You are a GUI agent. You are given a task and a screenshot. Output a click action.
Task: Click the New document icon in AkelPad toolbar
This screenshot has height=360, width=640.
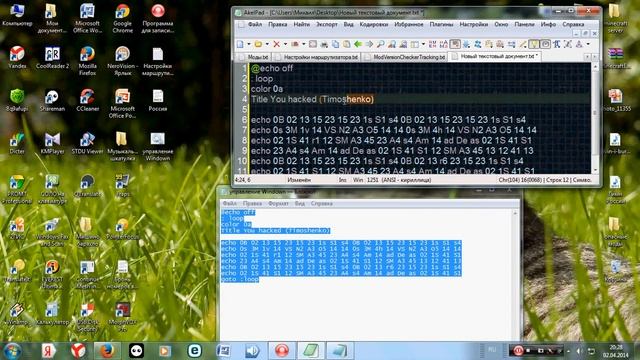coord(240,44)
